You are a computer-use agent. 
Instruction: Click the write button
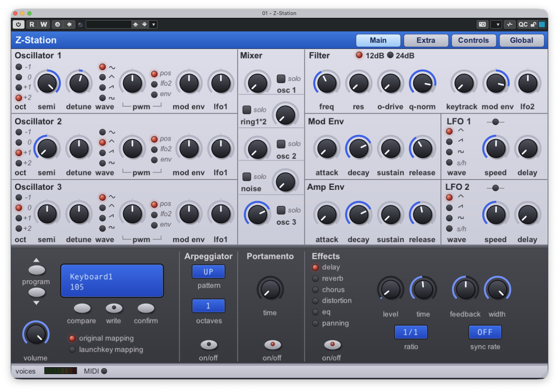click(x=114, y=308)
